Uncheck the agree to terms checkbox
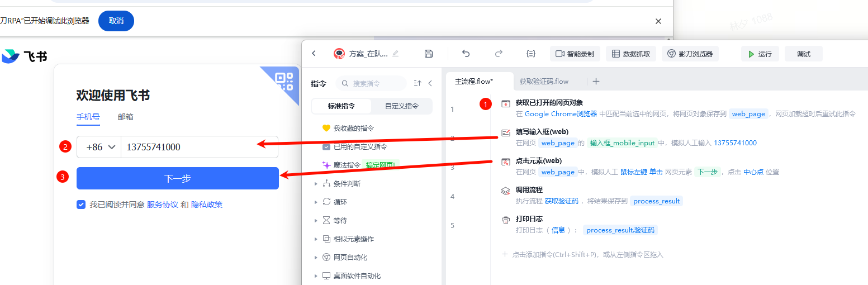The height and width of the screenshot is (285, 868). pyautogui.click(x=81, y=205)
